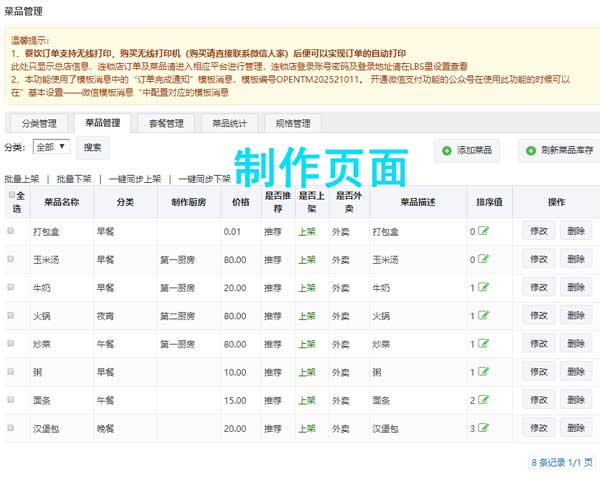Click 删除 for the 炒菜 row
600x482 pixels.
point(576,344)
